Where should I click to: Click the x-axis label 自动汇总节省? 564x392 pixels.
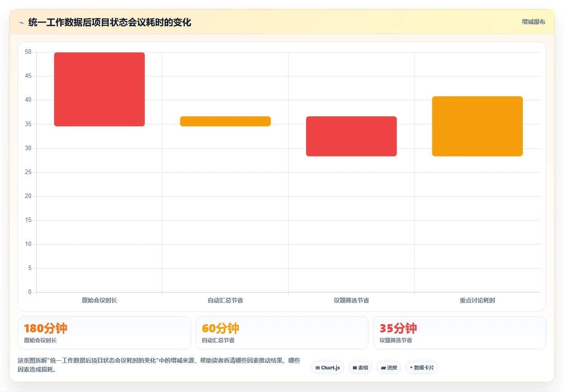[225, 300]
